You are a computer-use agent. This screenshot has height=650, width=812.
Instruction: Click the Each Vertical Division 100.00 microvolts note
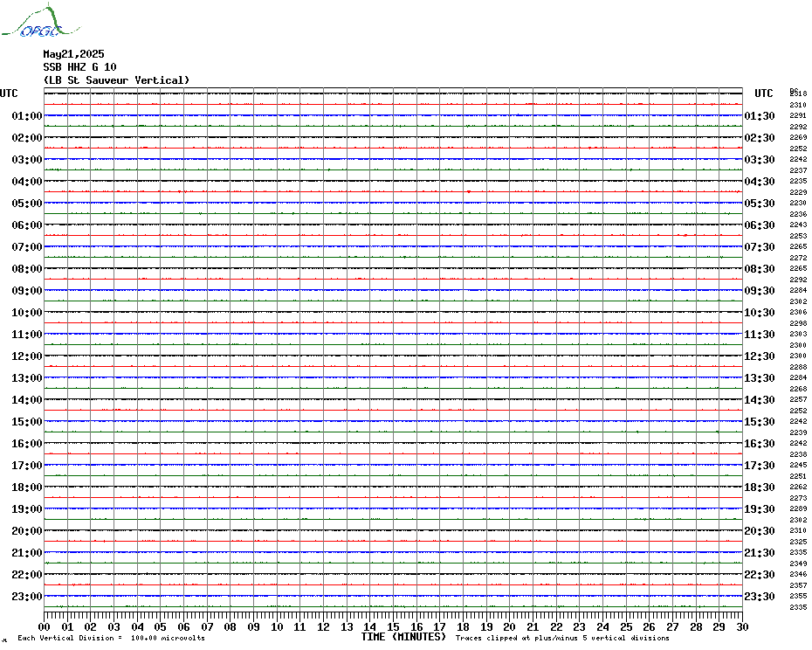pos(112,638)
